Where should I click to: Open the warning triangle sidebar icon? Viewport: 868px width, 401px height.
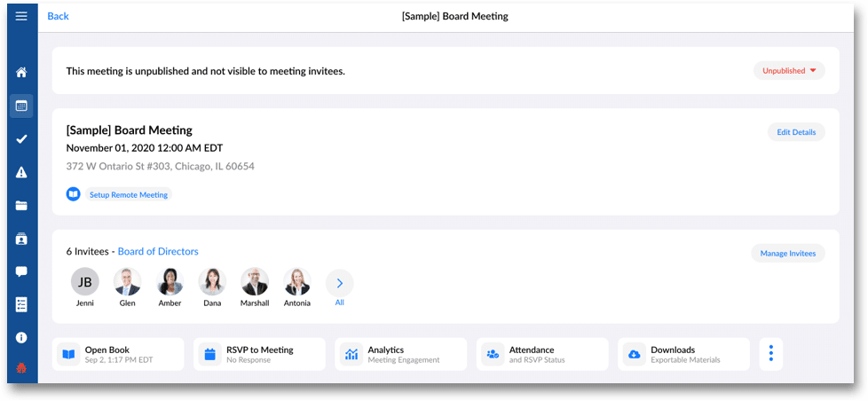click(x=21, y=172)
